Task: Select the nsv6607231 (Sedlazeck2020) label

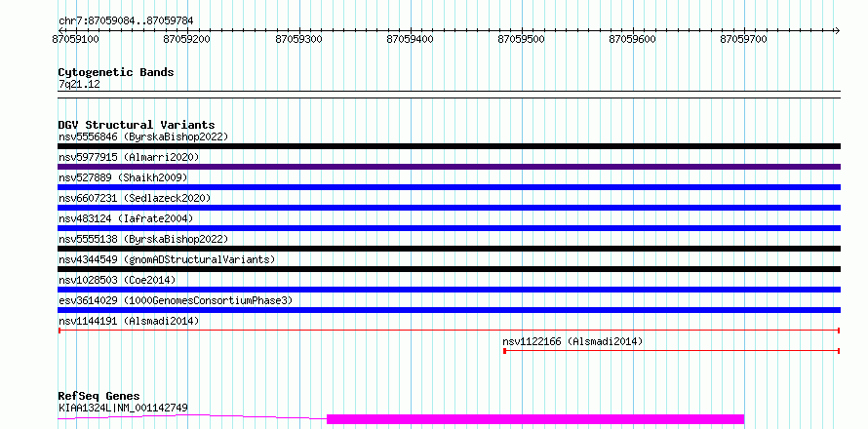Action: pyautogui.click(x=135, y=198)
